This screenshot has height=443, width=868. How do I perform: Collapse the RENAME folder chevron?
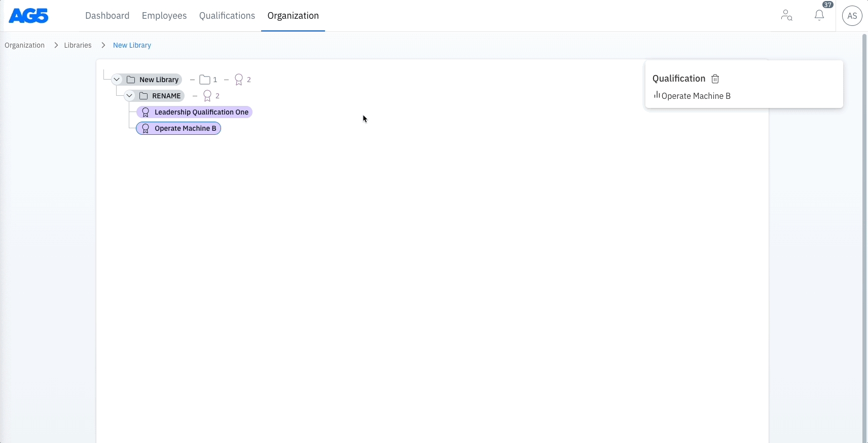click(130, 96)
